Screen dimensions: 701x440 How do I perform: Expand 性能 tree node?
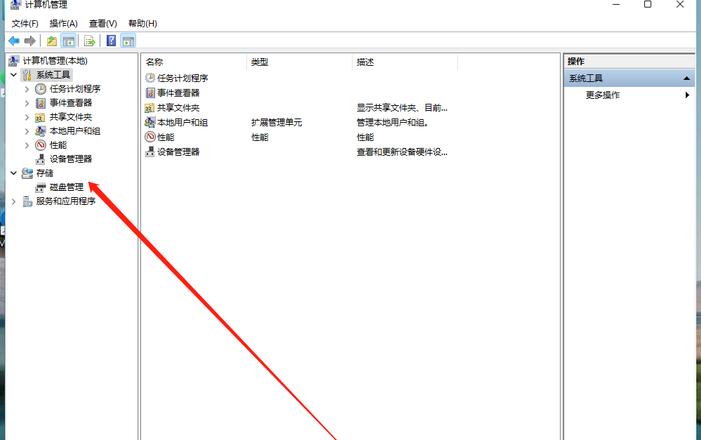(27, 145)
